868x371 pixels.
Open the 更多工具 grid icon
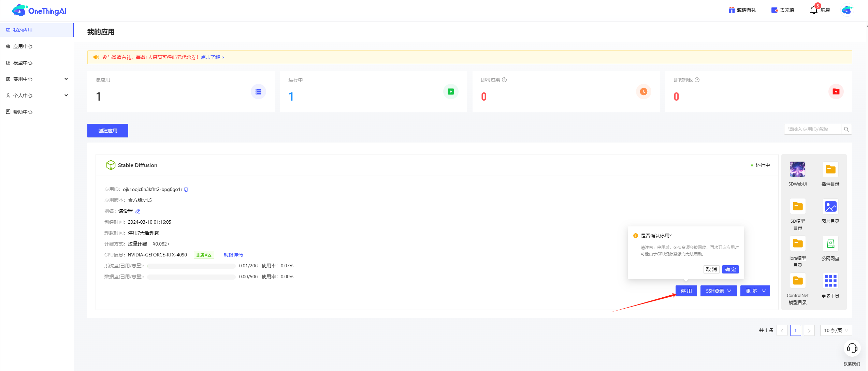pos(830,281)
